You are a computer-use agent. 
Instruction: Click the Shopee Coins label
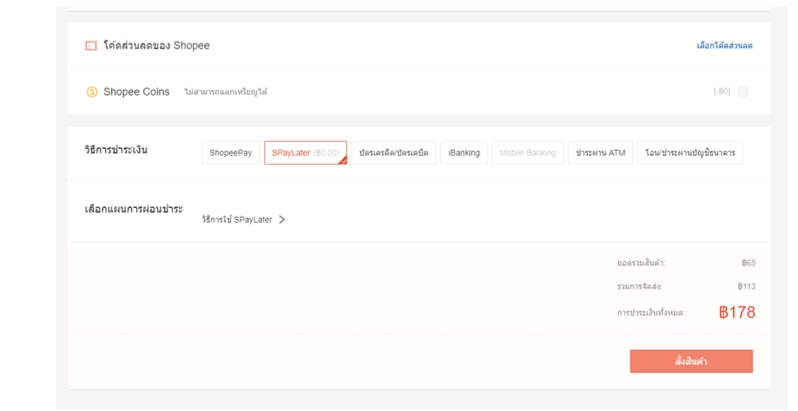[136, 92]
